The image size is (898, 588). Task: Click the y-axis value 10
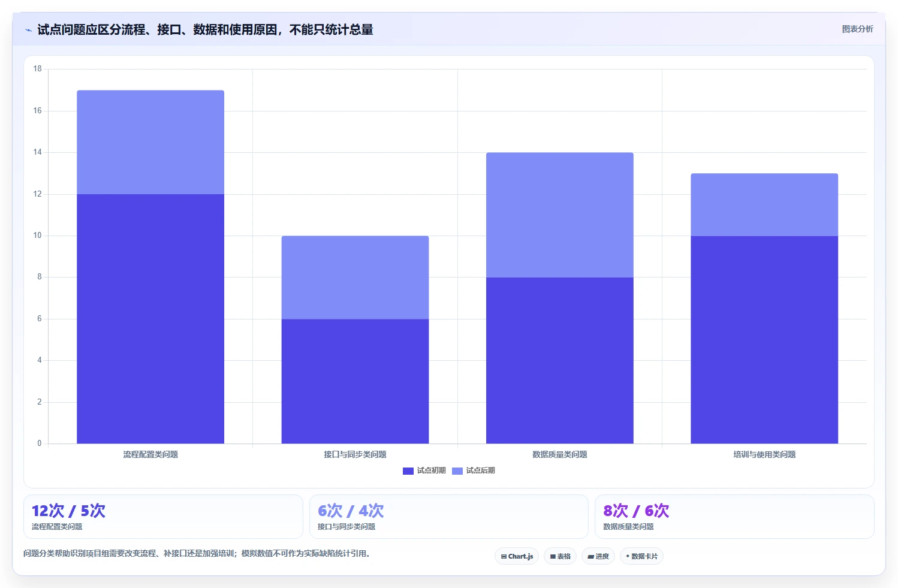[38, 236]
